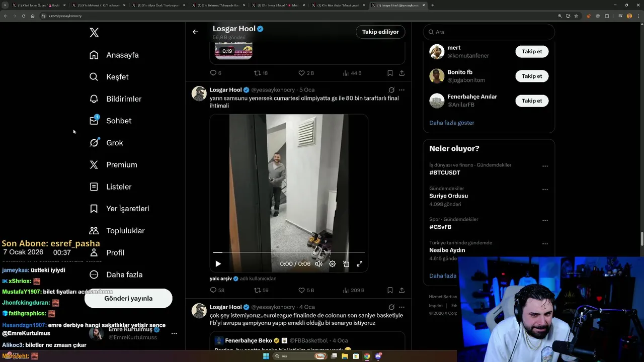Click the Profil person icon
The width and height of the screenshot is (644, 362).
(94, 252)
